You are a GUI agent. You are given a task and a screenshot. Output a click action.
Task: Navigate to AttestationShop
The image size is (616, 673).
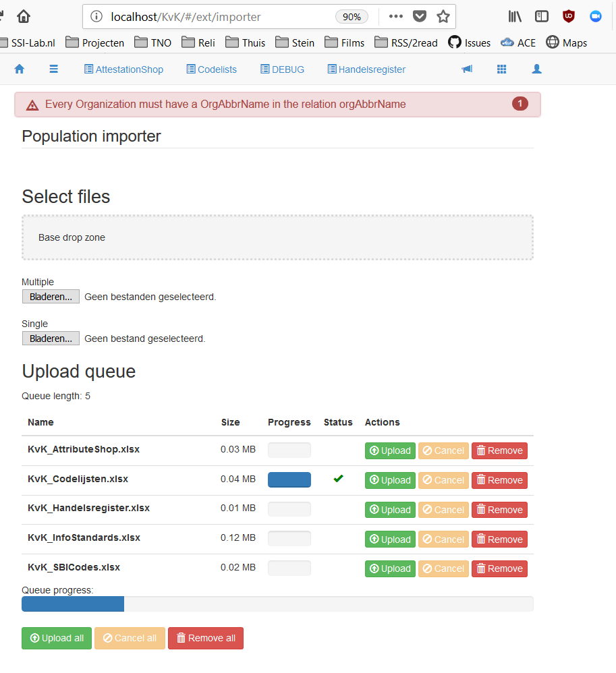point(123,69)
